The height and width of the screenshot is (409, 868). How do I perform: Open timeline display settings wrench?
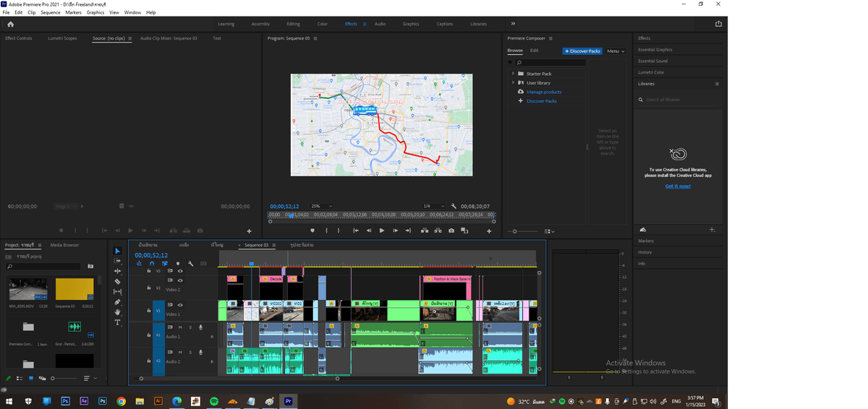[x=191, y=264]
